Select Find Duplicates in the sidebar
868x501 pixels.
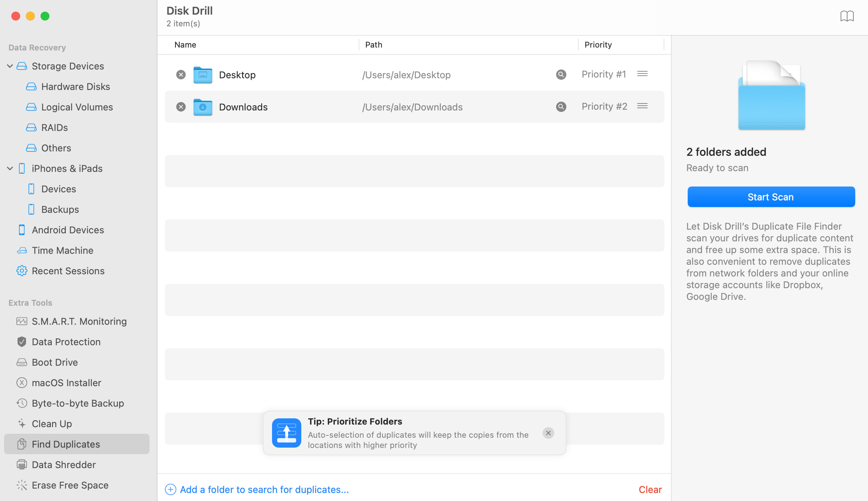[66, 444]
